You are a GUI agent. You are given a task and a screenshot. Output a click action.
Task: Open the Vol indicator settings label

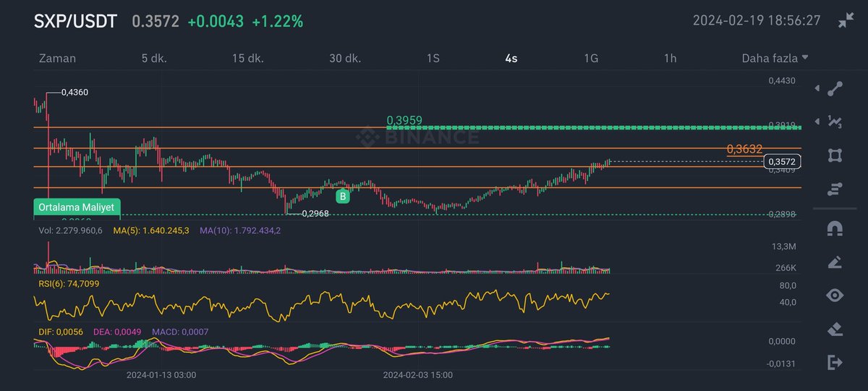point(72,230)
